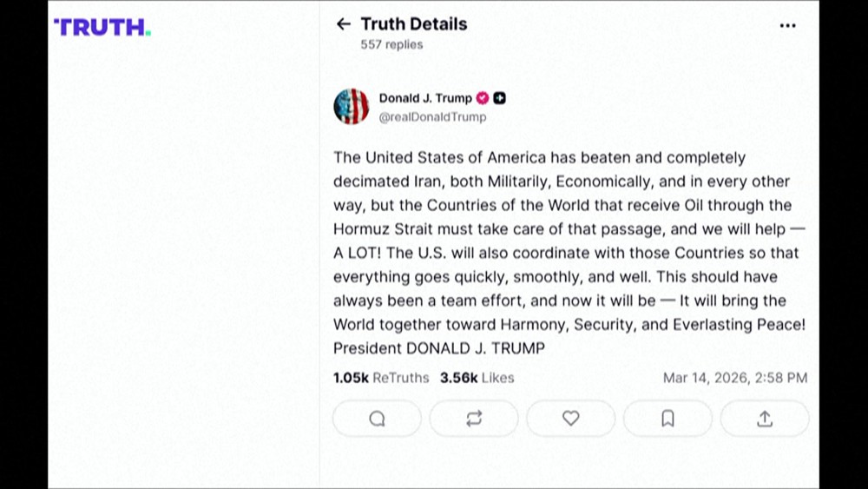ReTruth this post using the arrows button

tap(474, 419)
